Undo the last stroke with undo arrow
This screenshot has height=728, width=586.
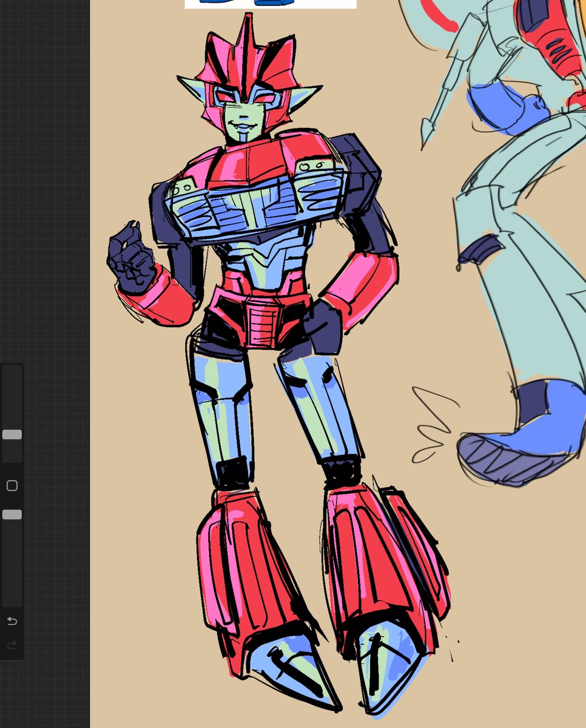point(12,621)
